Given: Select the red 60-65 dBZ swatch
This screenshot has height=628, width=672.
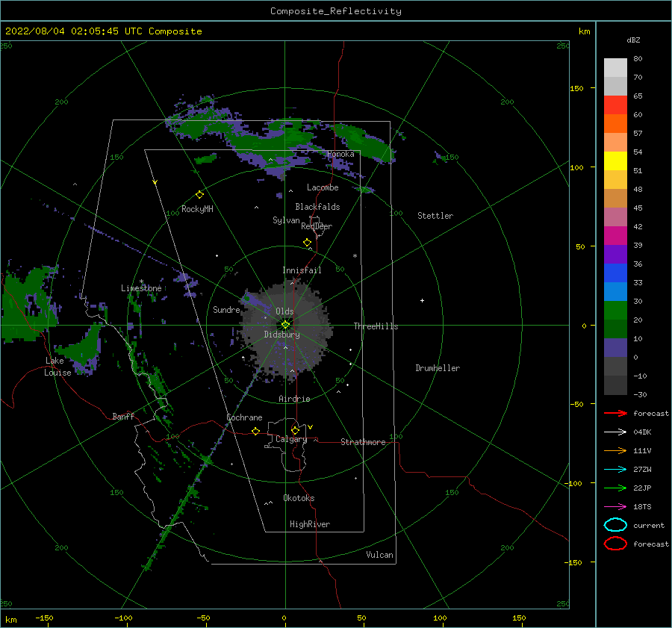Looking at the screenshot, I should pyautogui.click(x=615, y=105).
